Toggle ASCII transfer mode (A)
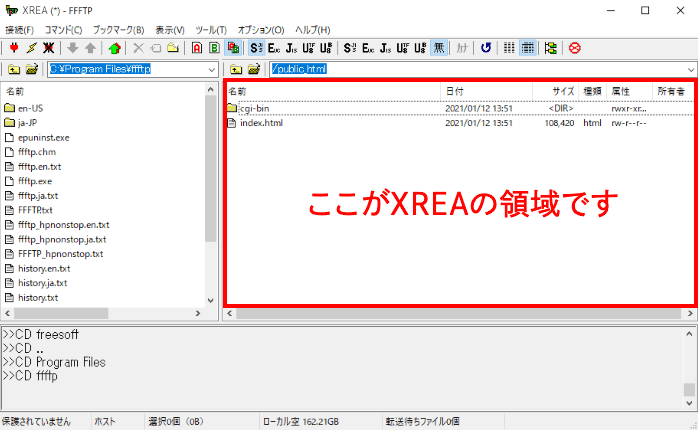Screen dimensions: 698x430 197,47
